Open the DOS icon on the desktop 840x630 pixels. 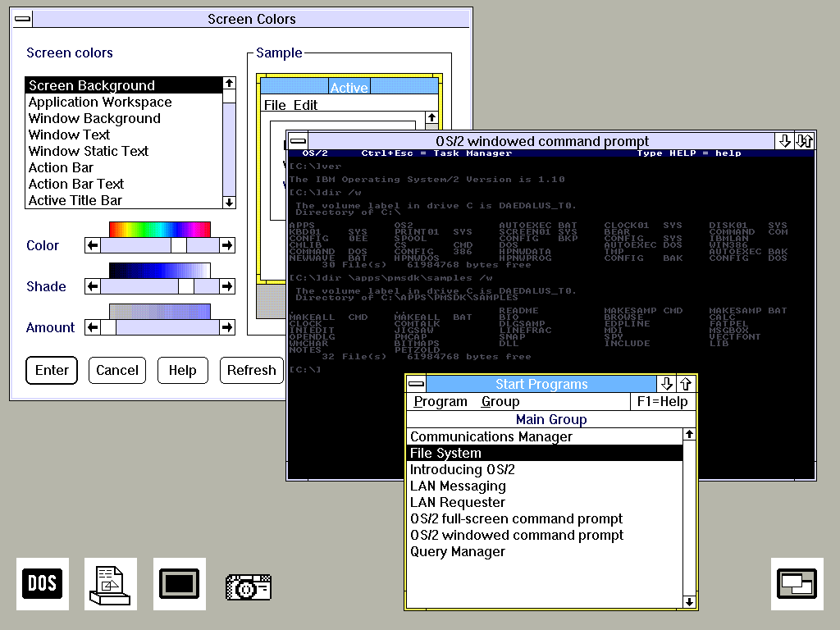coord(43,583)
